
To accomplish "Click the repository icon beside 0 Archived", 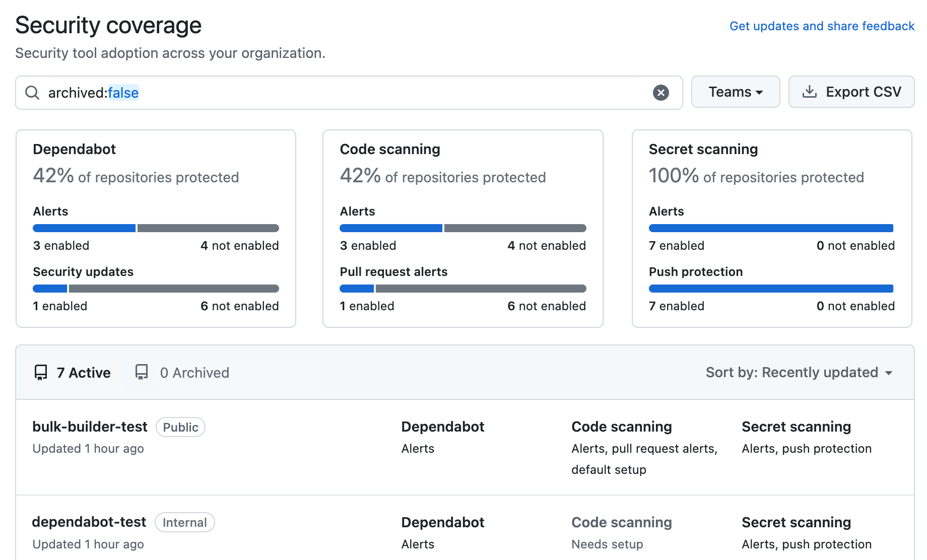I will tap(142, 372).
